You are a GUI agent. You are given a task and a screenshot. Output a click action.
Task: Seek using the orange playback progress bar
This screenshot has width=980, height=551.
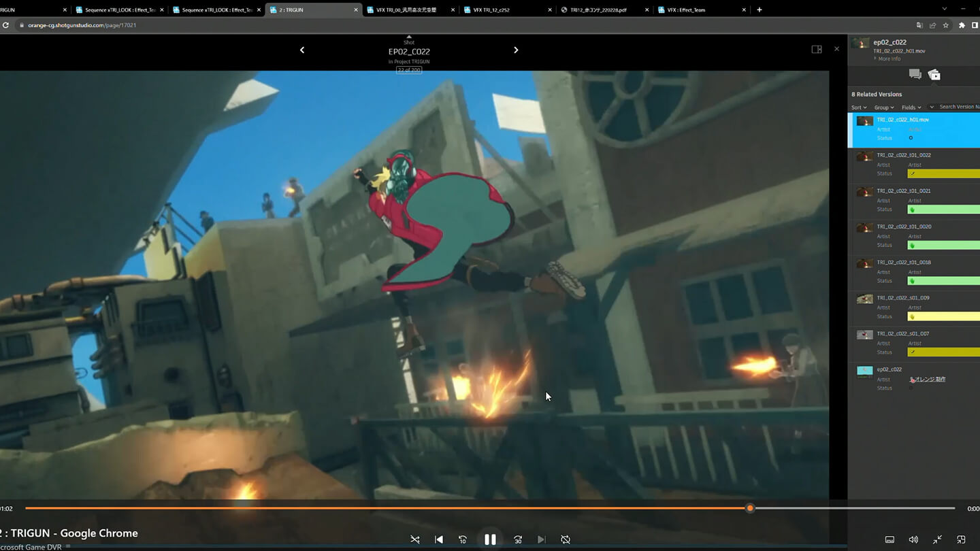pyautogui.click(x=490, y=508)
